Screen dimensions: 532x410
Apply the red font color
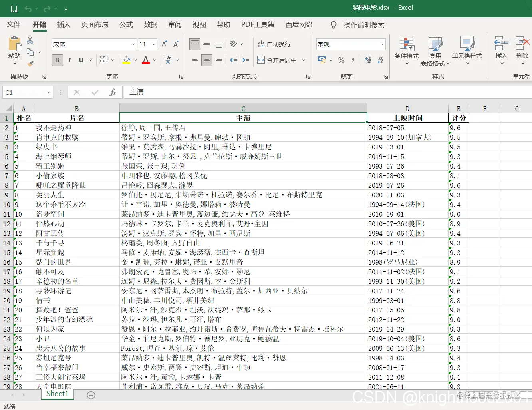pyautogui.click(x=146, y=60)
